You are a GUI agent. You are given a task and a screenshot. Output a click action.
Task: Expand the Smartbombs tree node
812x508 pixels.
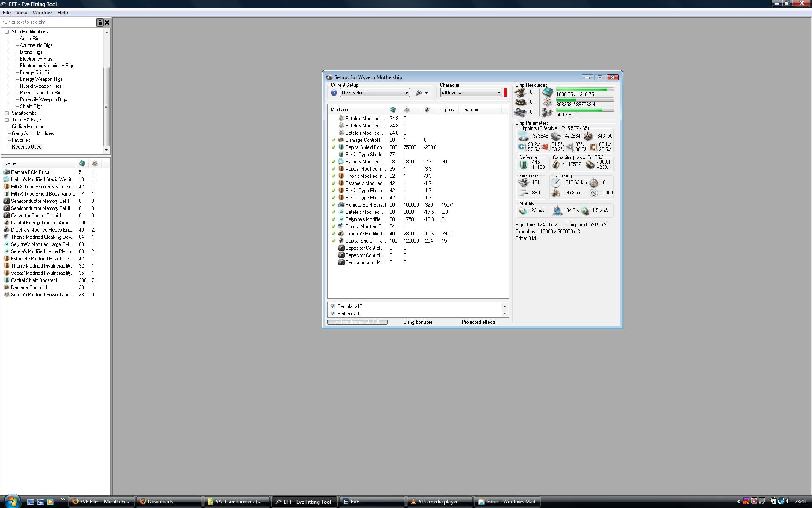point(7,113)
